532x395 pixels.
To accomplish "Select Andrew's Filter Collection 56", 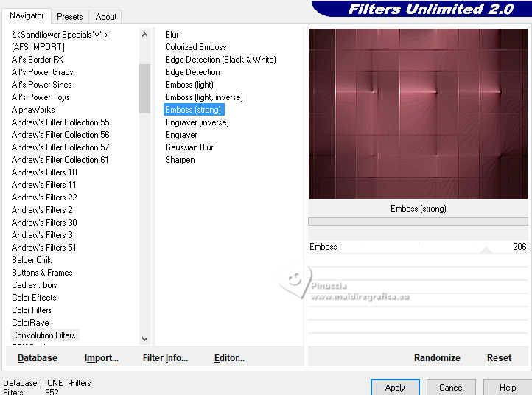I will click(60, 135).
